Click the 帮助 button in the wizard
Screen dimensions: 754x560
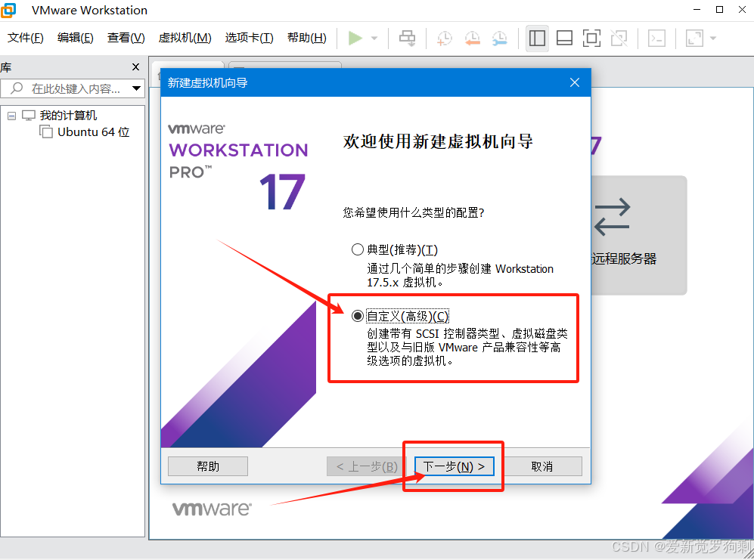208,466
